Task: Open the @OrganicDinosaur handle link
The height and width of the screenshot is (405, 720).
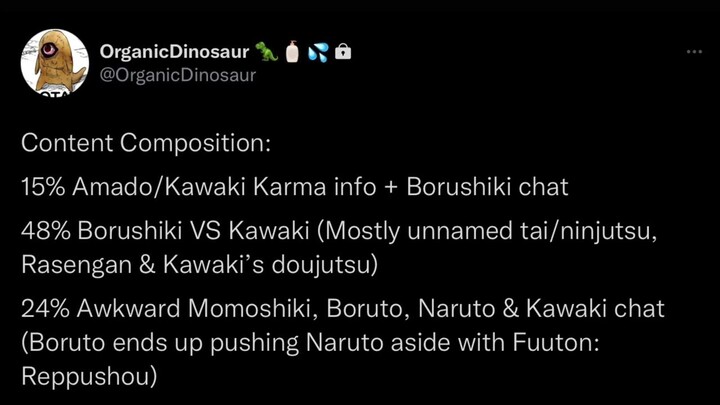Action: 178,75
